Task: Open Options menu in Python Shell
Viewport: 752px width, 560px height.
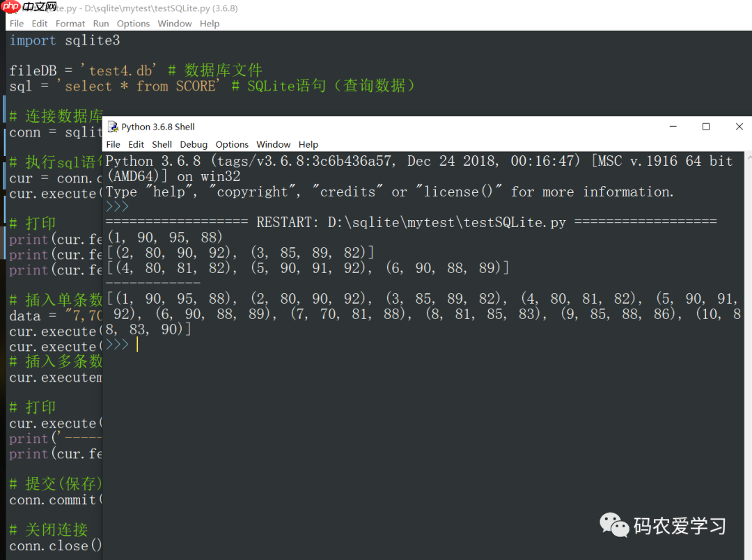Action: (x=232, y=144)
